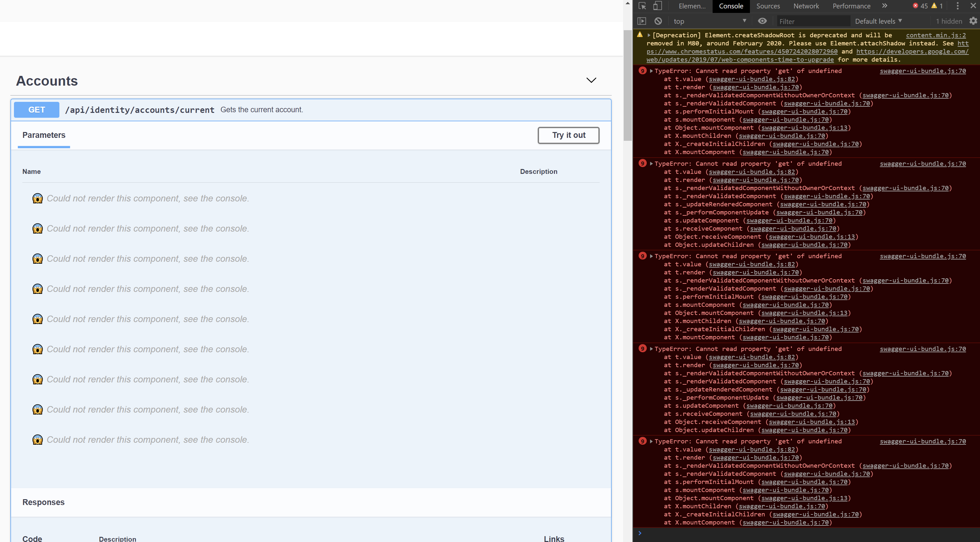
Task: Open console settings gear
Action: [973, 21]
